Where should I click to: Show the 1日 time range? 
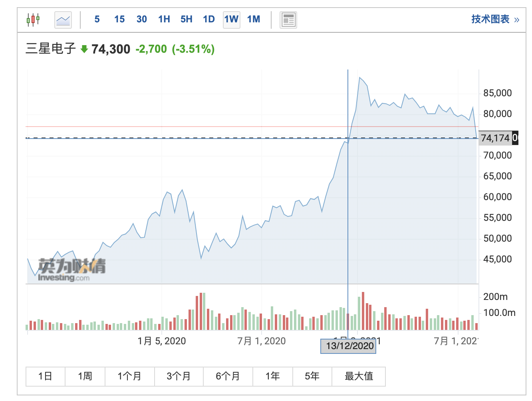(x=46, y=376)
